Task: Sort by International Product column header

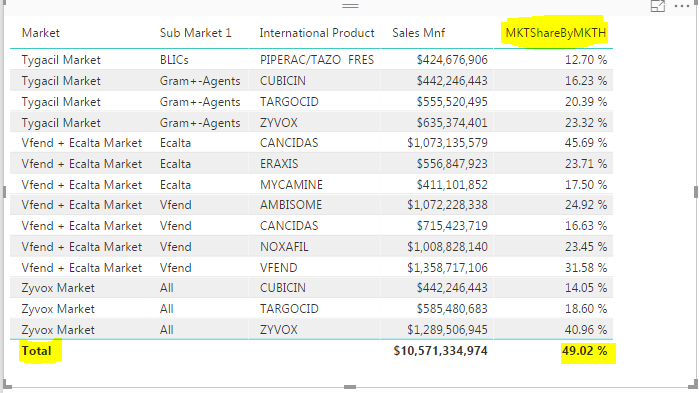Action: 317,33
